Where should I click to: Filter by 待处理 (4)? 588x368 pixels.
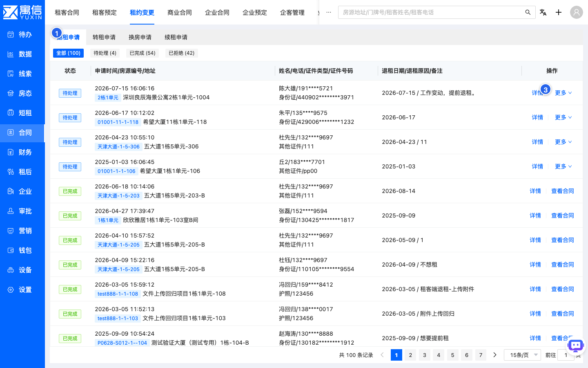[x=105, y=53]
